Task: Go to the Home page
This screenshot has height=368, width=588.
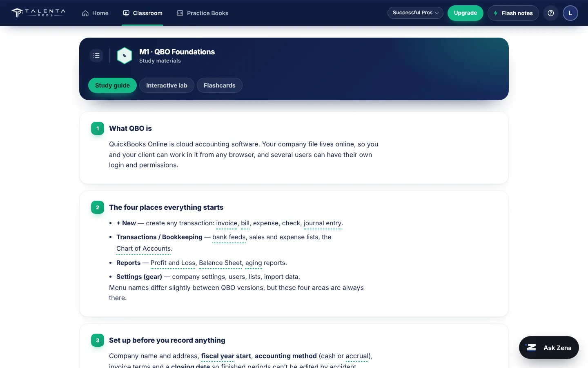Action: [x=95, y=13]
